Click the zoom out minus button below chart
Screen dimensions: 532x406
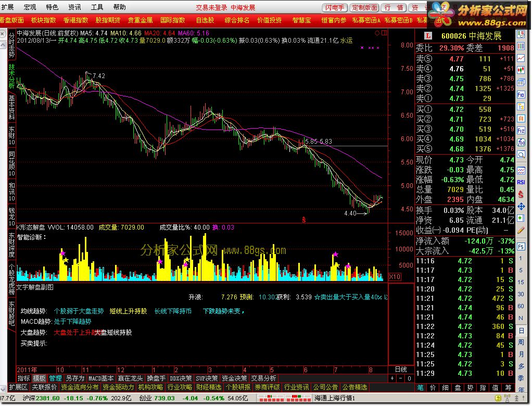point(401,378)
